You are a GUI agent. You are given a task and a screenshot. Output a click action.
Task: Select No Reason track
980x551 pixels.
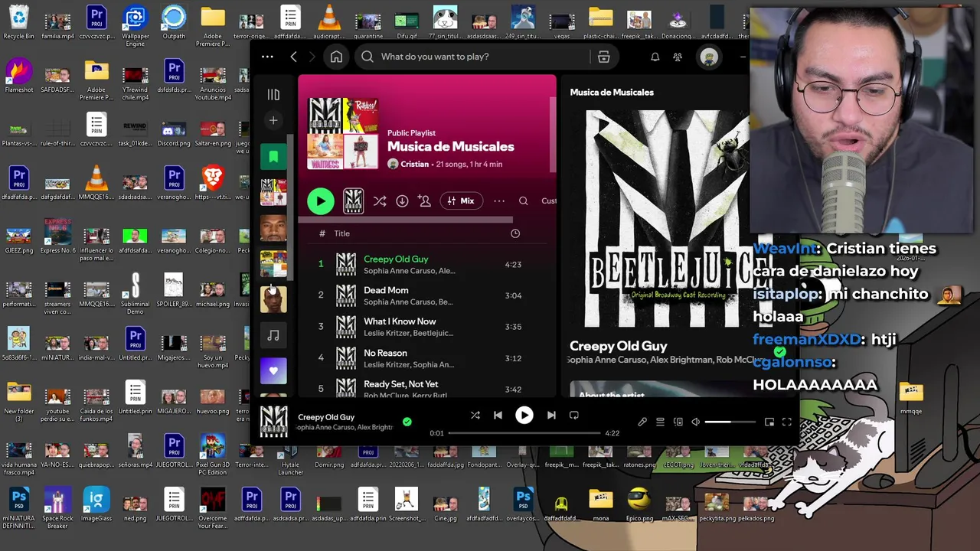click(x=427, y=358)
